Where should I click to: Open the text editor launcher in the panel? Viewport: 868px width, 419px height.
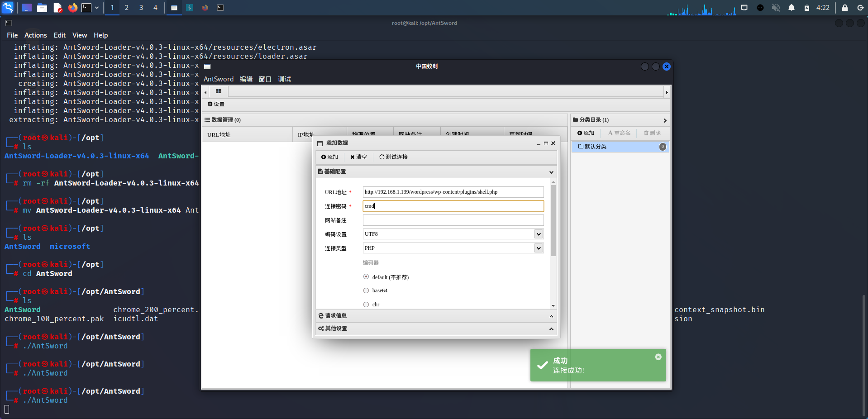coord(57,8)
